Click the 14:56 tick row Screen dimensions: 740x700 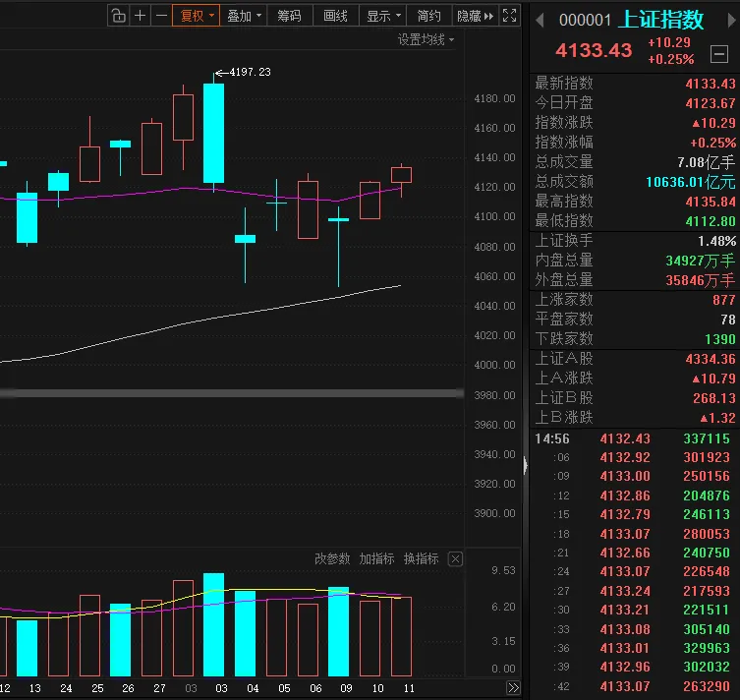coord(635,439)
